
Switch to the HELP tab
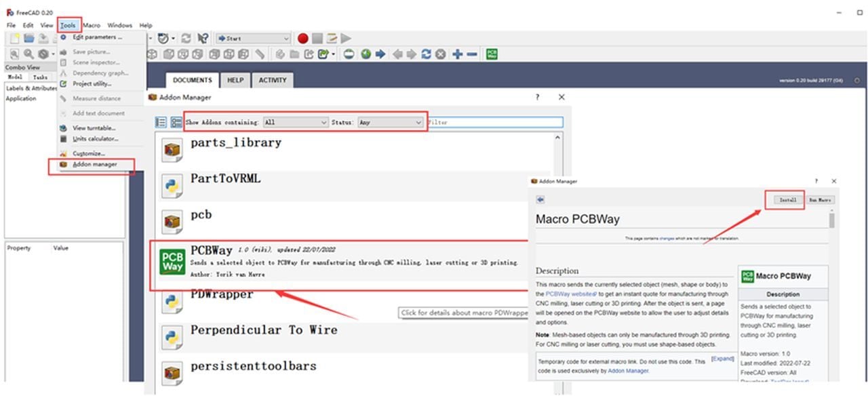[x=235, y=80]
